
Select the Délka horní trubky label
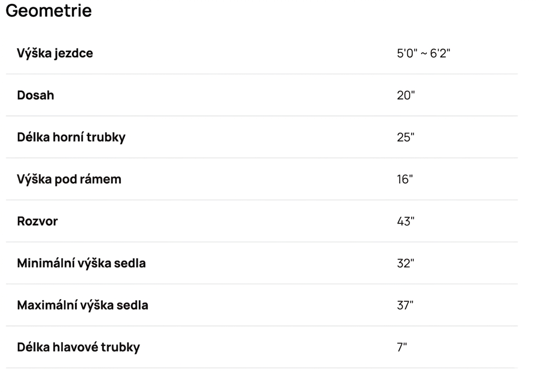click(x=71, y=137)
